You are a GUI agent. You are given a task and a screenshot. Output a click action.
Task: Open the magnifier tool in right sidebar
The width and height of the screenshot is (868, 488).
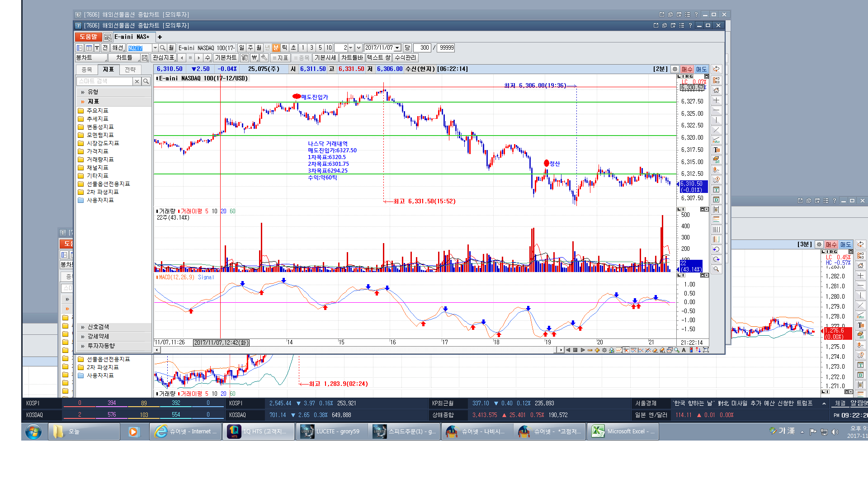(716, 269)
